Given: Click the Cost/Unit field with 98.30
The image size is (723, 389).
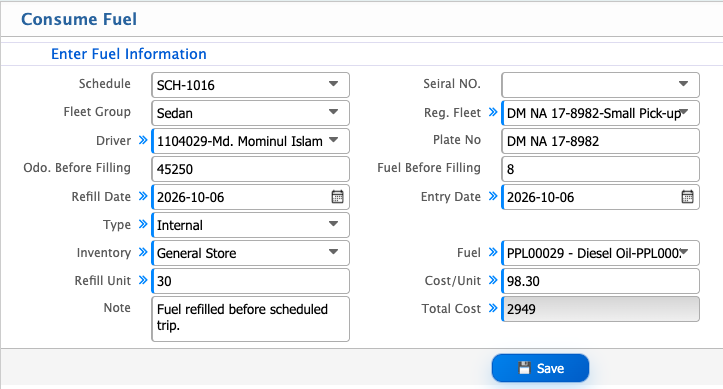Looking at the screenshot, I should click(600, 281).
